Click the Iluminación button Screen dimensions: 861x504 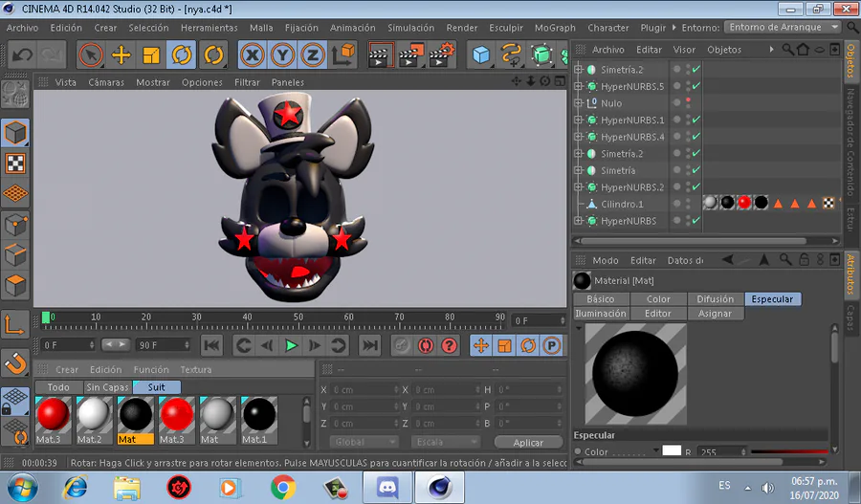coord(601,314)
